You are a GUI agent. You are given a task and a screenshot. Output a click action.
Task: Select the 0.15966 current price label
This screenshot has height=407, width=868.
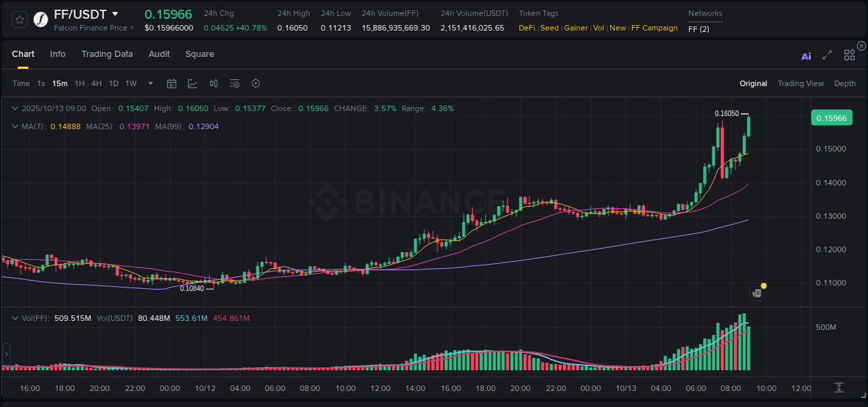(831, 117)
